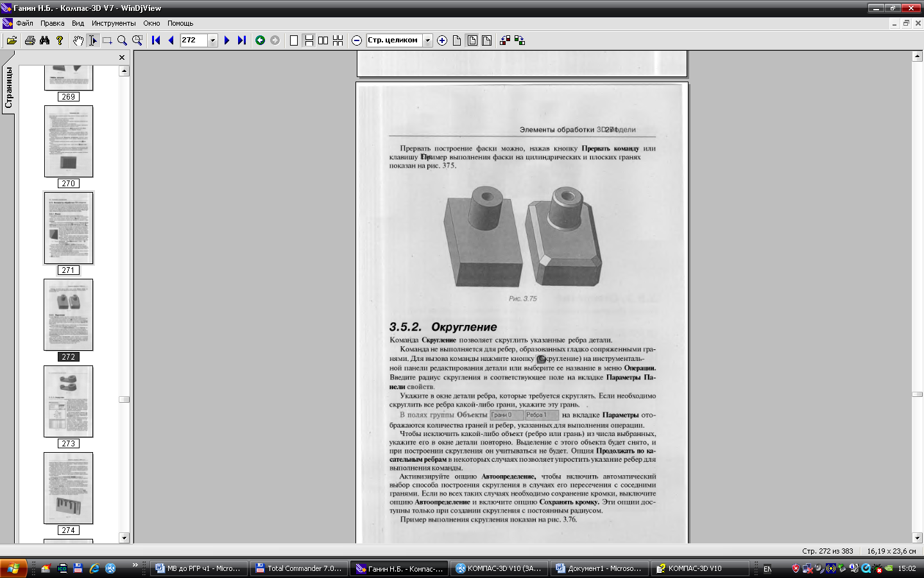Image resolution: width=924 pixels, height=578 pixels.
Task: Click the document scrollbar down arrow
Action: tap(917, 538)
